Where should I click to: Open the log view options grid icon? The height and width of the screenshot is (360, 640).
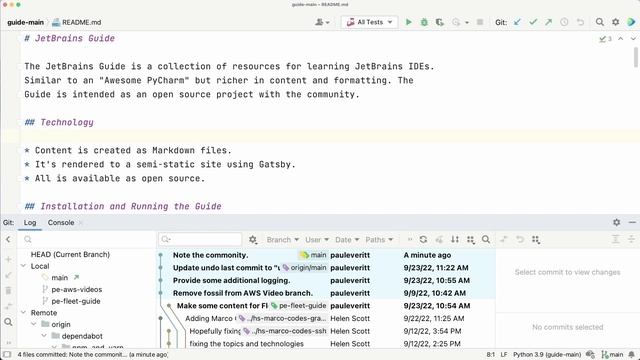click(x=471, y=240)
